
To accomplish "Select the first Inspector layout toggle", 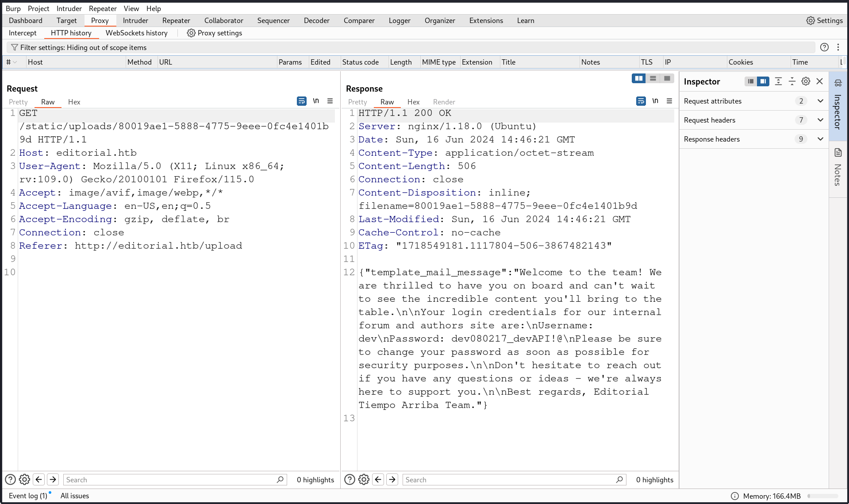I will 751,81.
